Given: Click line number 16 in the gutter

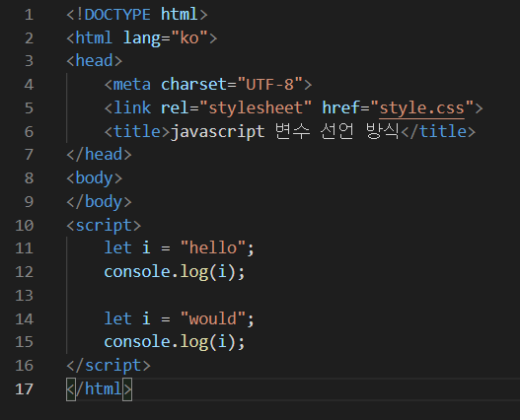Looking at the screenshot, I should pyautogui.click(x=25, y=366).
